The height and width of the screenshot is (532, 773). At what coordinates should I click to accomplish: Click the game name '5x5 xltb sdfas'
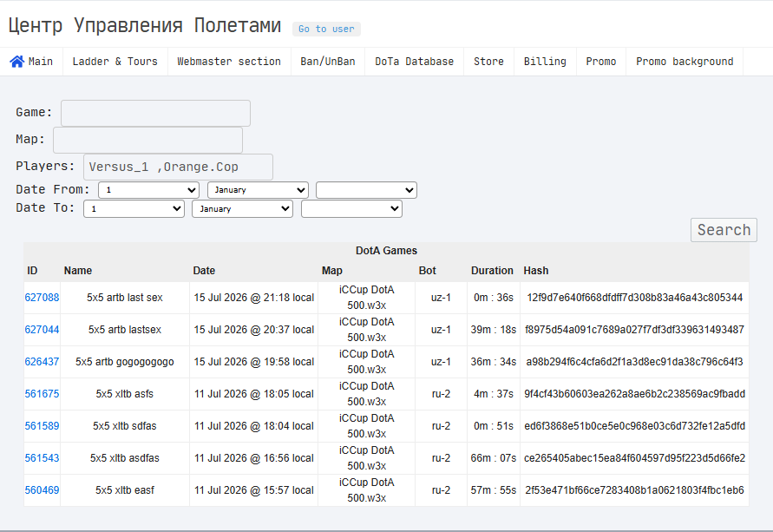click(x=125, y=425)
